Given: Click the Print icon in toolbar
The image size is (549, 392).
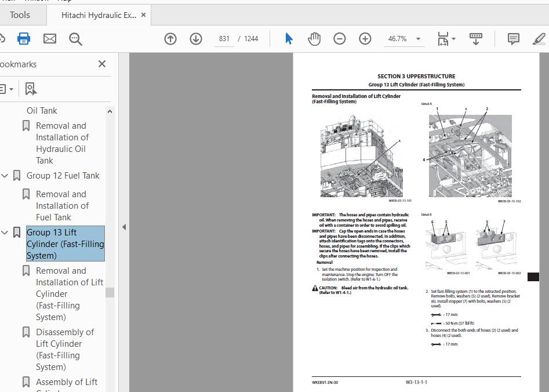Looking at the screenshot, I should (x=24, y=39).
